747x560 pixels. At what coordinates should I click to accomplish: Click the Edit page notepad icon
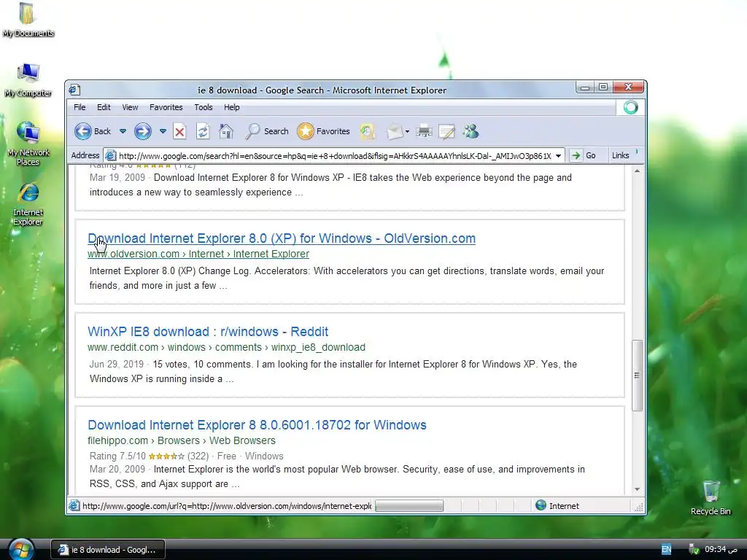click(x=446, y=131)
